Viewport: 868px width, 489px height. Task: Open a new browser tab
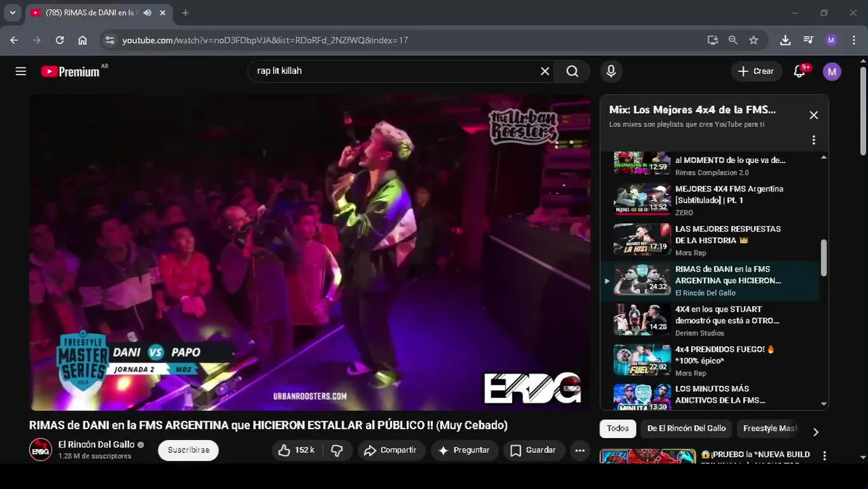(185, 13)
